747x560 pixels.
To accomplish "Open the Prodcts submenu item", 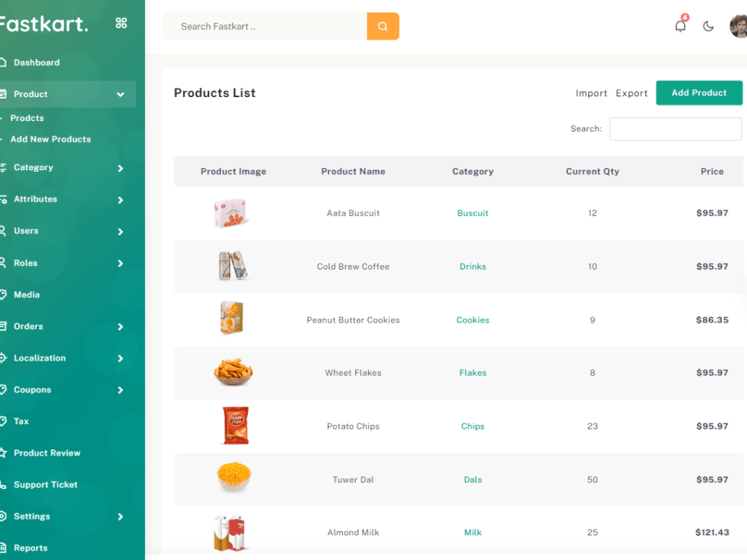I will click(27, 118).
